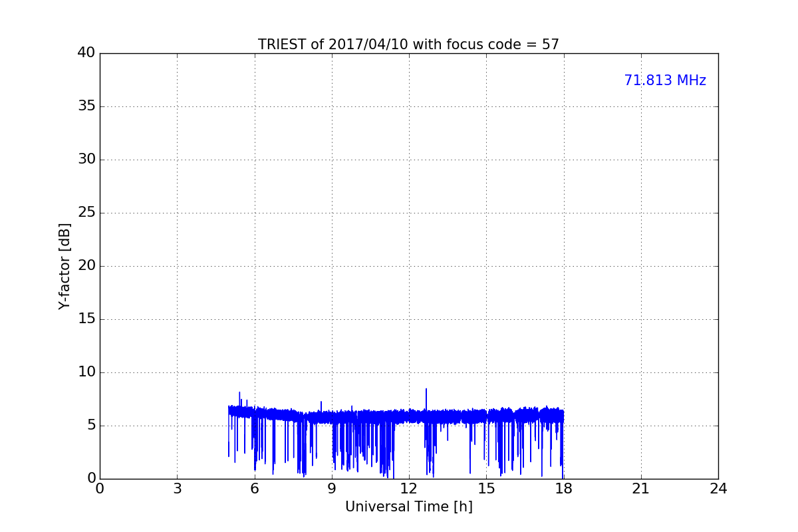Screen dimensions: 798x532
Task: Click y-axis tick label '10'
Action: (86, 372)
